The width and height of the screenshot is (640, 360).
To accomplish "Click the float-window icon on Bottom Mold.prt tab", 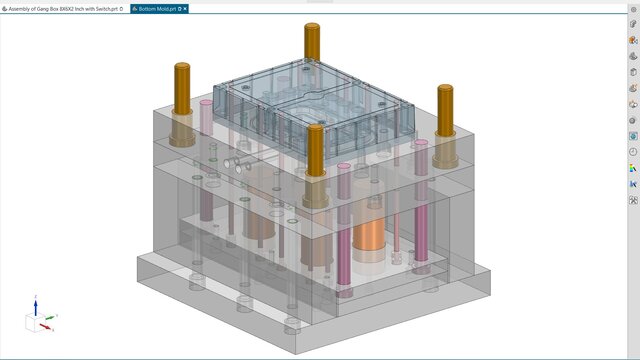I will [180, 9].
